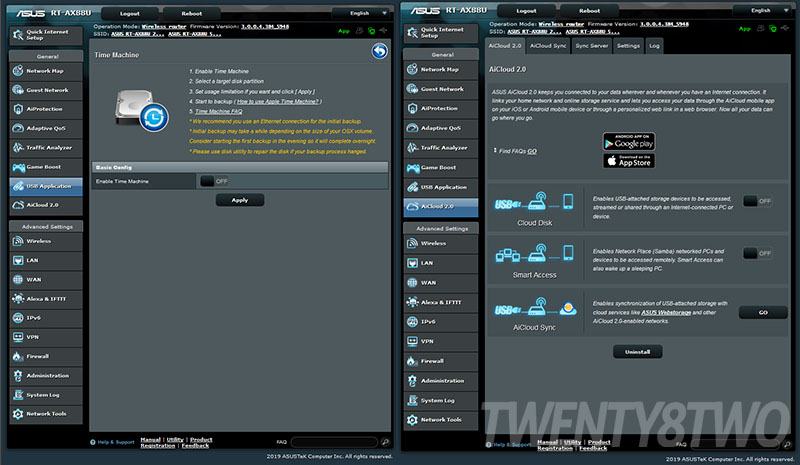This screenshot has width=800, height=465.
Task: Open Wireless icon in left window sidebar
Action: (x=18, y=241)
